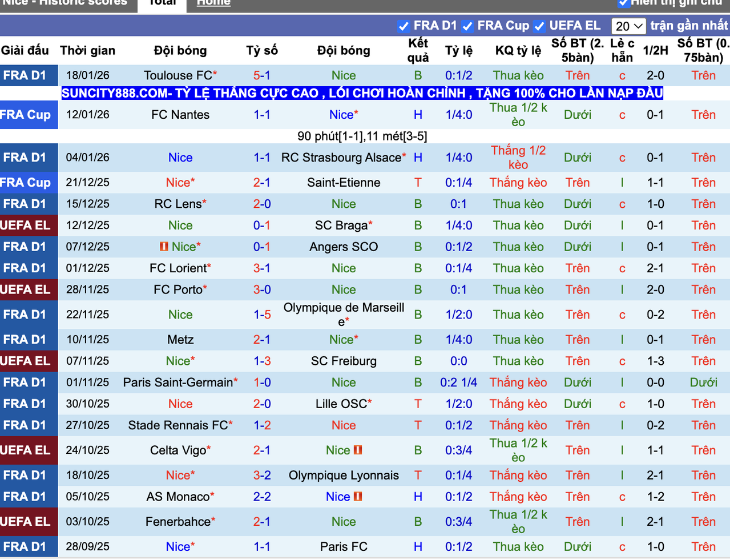Open RC Lens team link
The width and height of the screenshot is (730, 560).
pyautogui.click(x=178, y=204)
